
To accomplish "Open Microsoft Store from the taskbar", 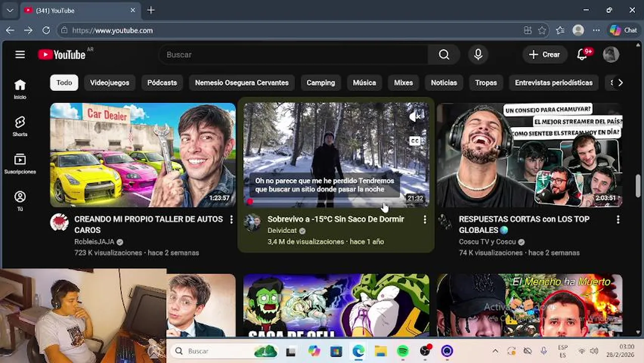I will coord(336,351).
